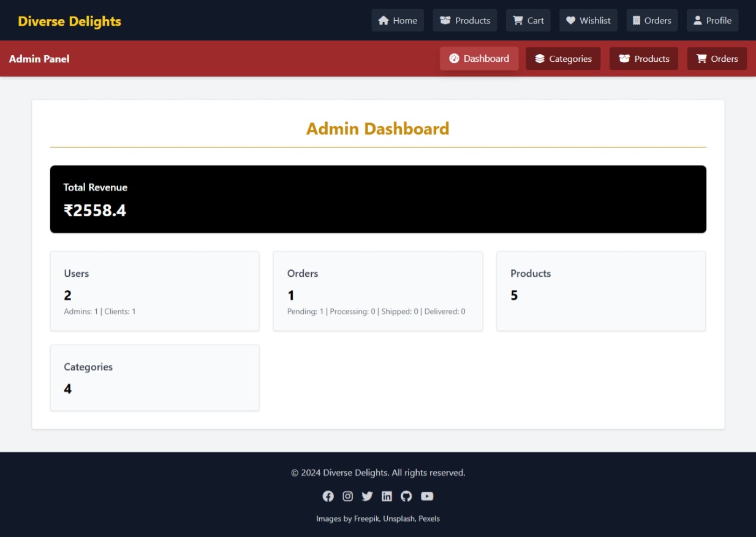Viewport: 756px width, 537px height.
Task: Select the Users statistics card
Action: (154, 291)
